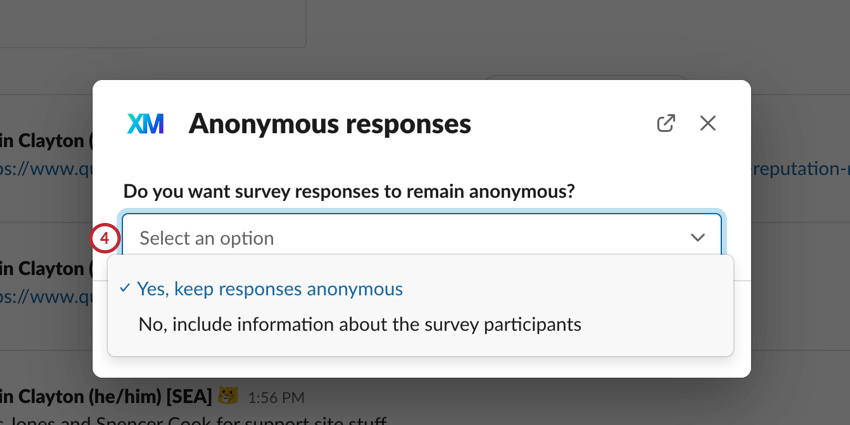Click the XM logo icon

(145, 124)
